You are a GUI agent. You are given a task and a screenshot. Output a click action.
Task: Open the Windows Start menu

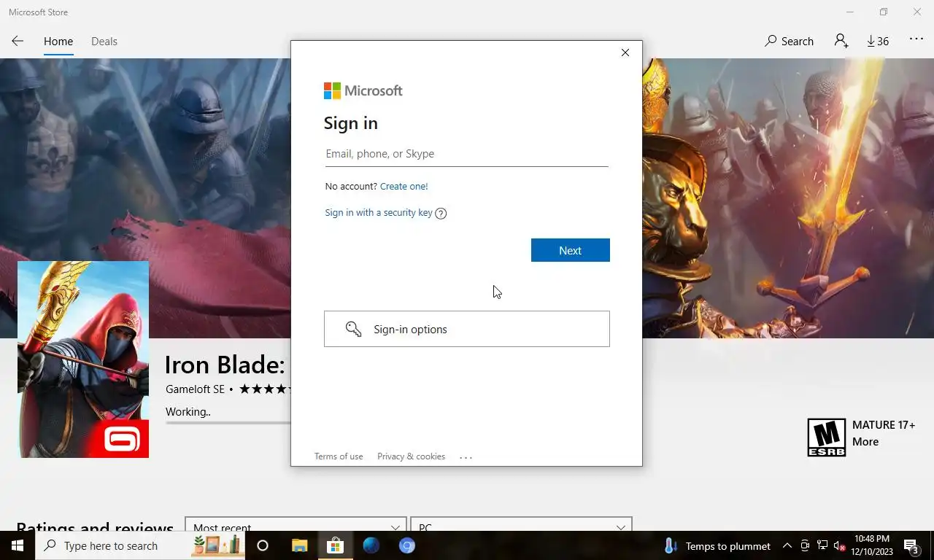[18, 545]
